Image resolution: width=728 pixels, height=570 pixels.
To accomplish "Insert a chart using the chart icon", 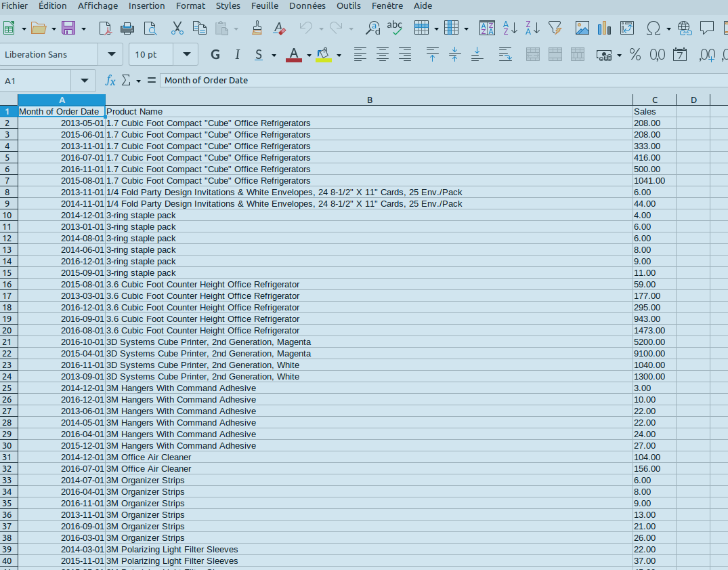I will click(x=604, y=28).
